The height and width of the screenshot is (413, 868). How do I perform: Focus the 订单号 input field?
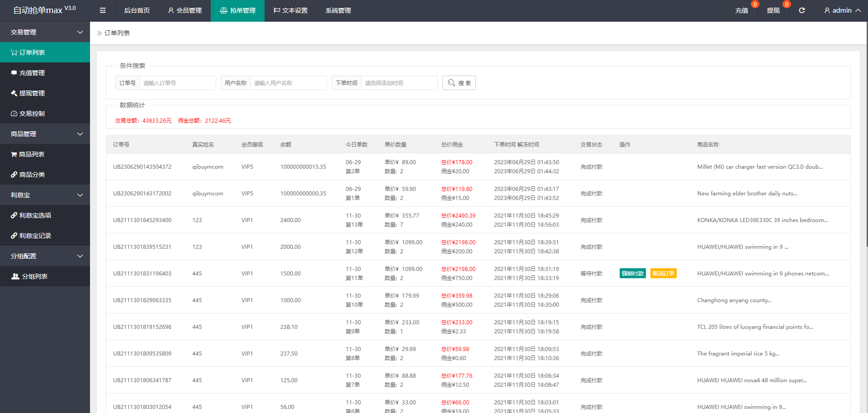(x=177, y=83)
